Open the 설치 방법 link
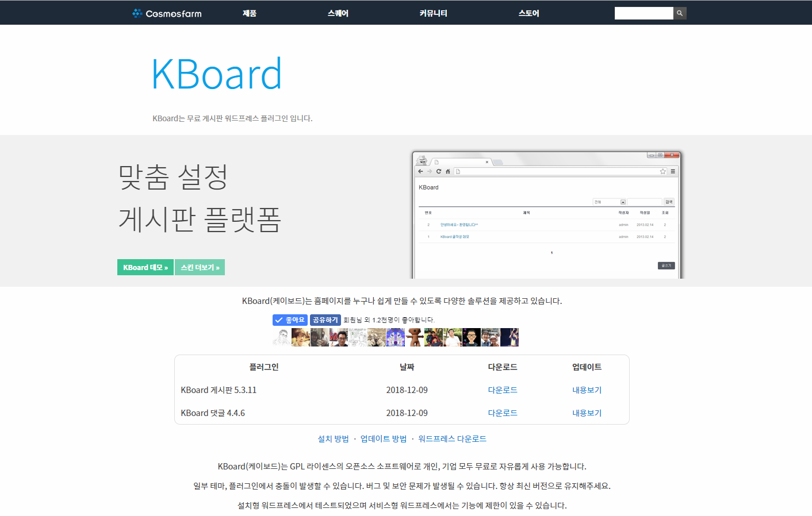Viewport: 812px width, 516px height. [x=333, y=439]
